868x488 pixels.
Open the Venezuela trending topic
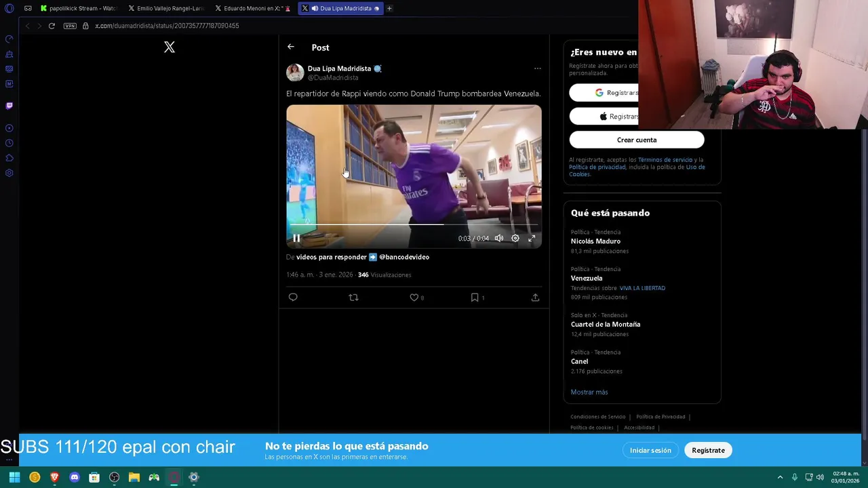pyautogui.click(x=587, y=278)
